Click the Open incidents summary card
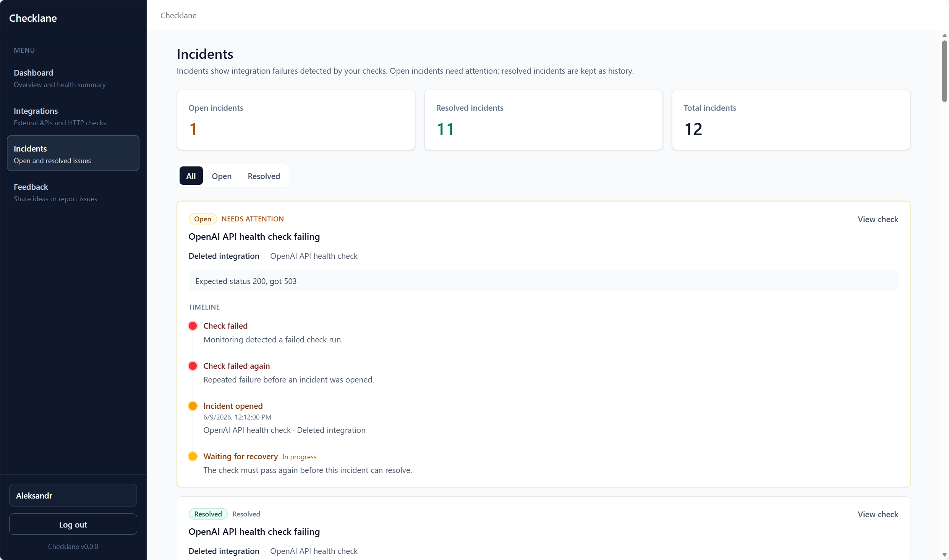 pyautogui.click(x=296, y=120)
